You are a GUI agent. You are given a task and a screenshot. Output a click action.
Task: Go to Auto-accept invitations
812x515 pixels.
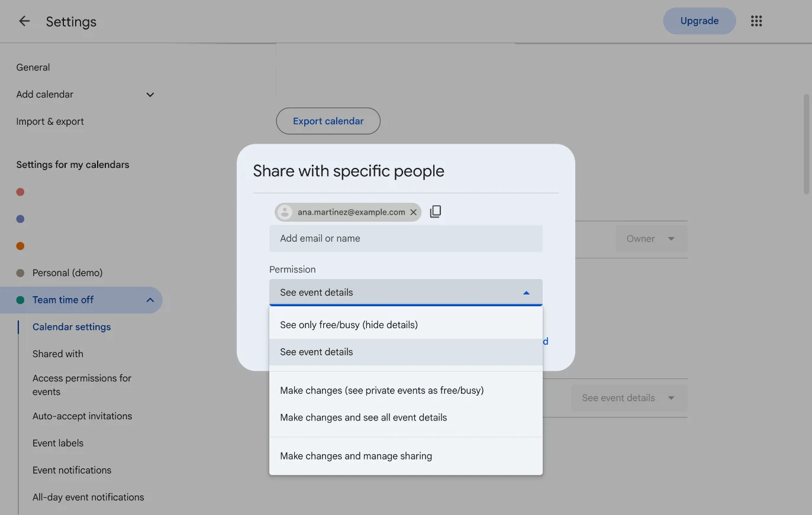pos(82,416)
